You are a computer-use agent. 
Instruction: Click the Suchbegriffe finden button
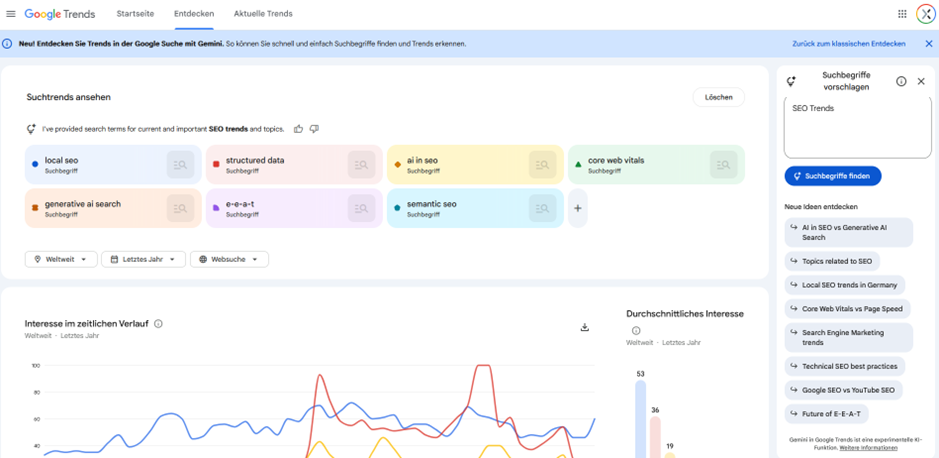point(832,176)
